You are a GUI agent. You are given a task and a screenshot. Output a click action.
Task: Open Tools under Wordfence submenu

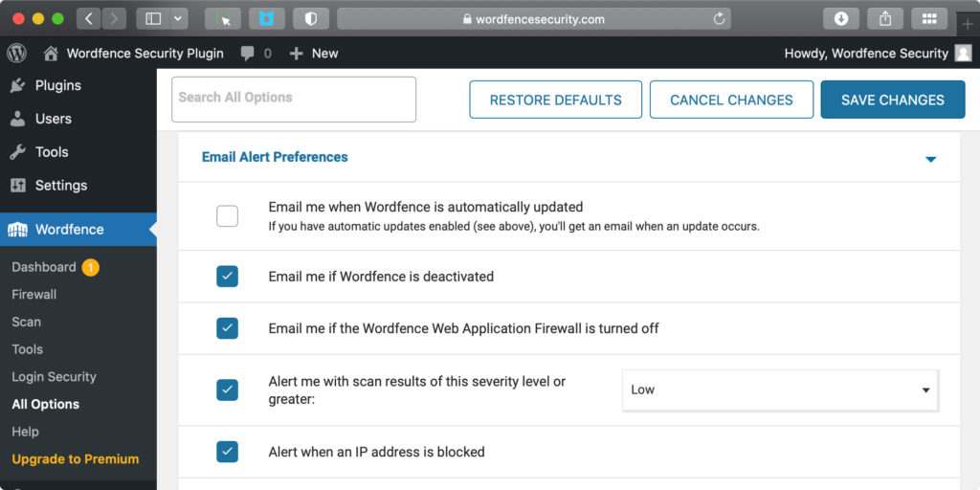28,349
